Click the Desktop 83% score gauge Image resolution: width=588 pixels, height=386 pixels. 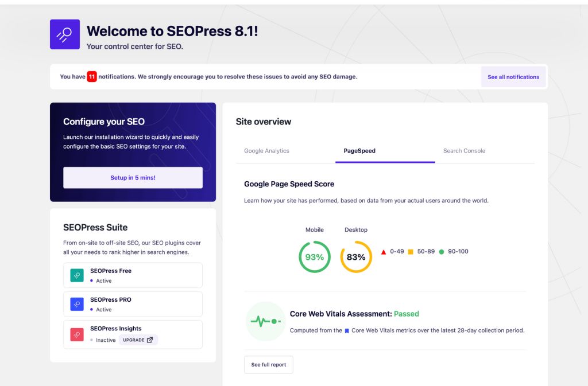(356, 256)
